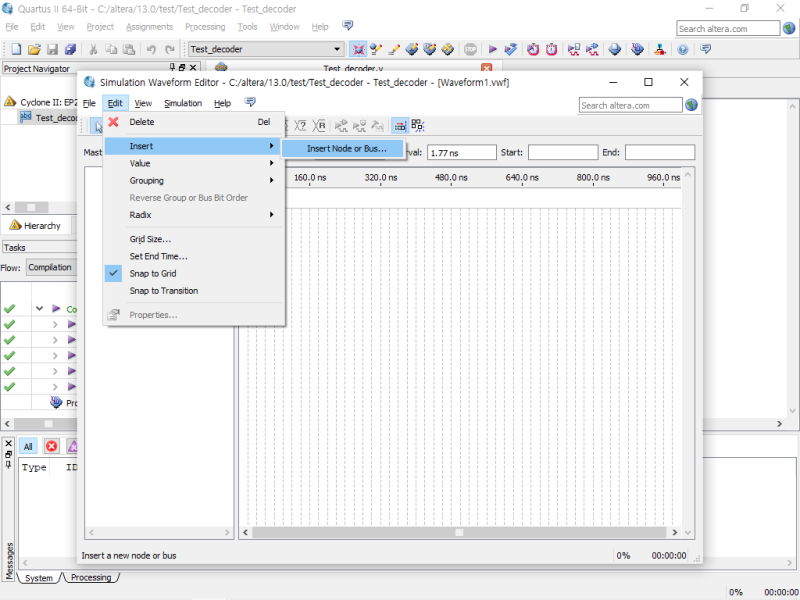Uncheck Snap to Grid in Edit menu
This screenshot has height=600, width=800.
click(x=160, y=273)
